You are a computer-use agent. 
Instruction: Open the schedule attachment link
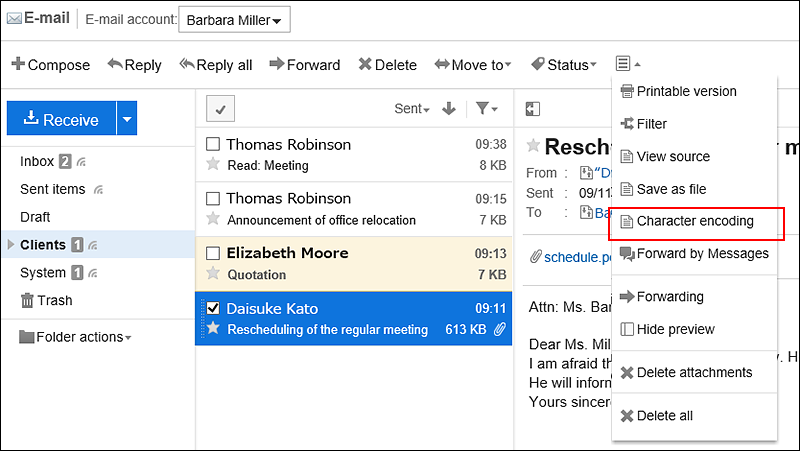578,257
